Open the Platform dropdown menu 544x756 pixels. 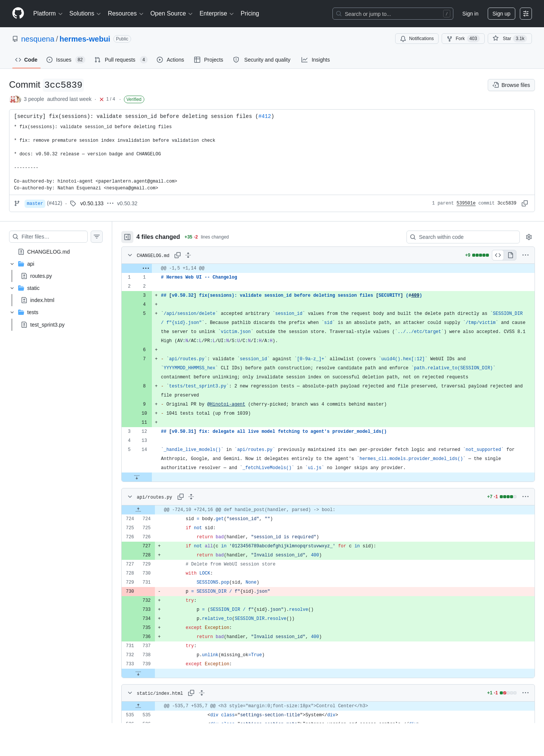(48, 14)
